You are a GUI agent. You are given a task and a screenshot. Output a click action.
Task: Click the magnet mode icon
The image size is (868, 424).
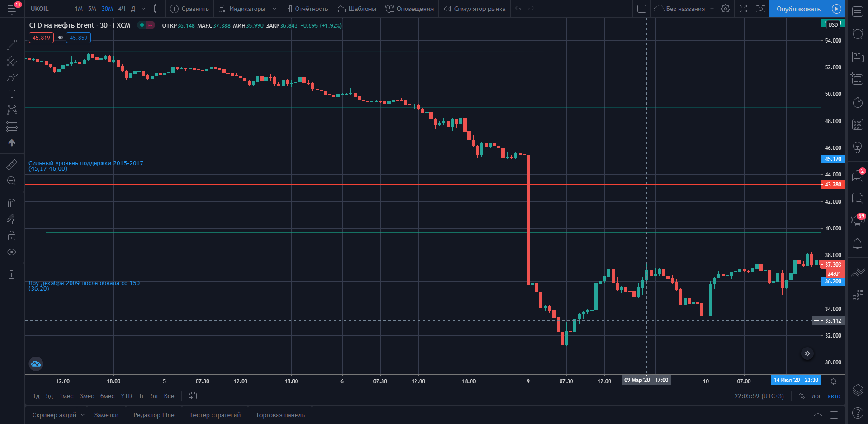point(12,203)
